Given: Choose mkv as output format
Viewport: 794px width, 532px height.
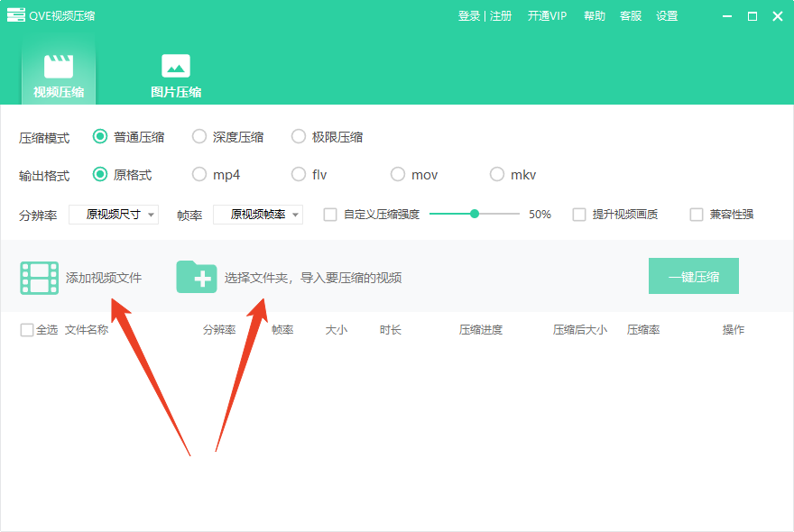Looking at the screenshot, I should (497, 175).
